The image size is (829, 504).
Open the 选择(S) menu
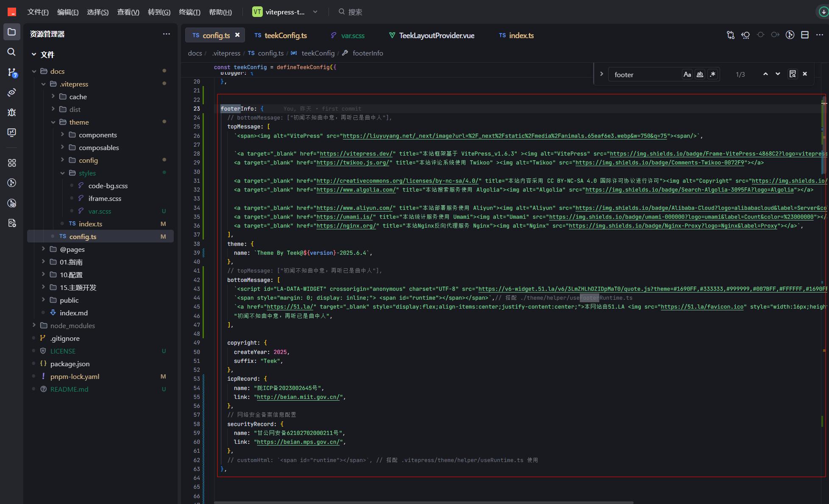[x=98, y=12]
